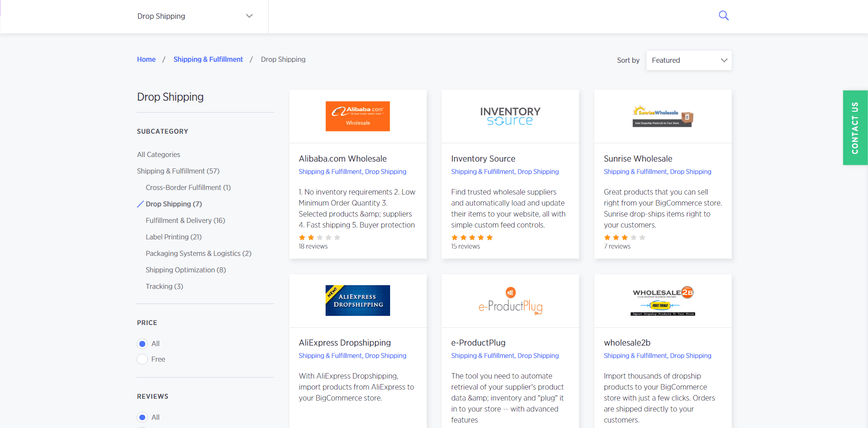The image size is (868, 428).
Task: Open wholesale2b app title
Action: (x=627, y=343)
